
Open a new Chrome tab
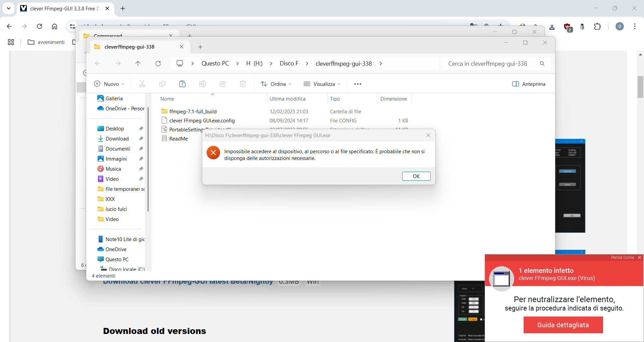point(123,8)
